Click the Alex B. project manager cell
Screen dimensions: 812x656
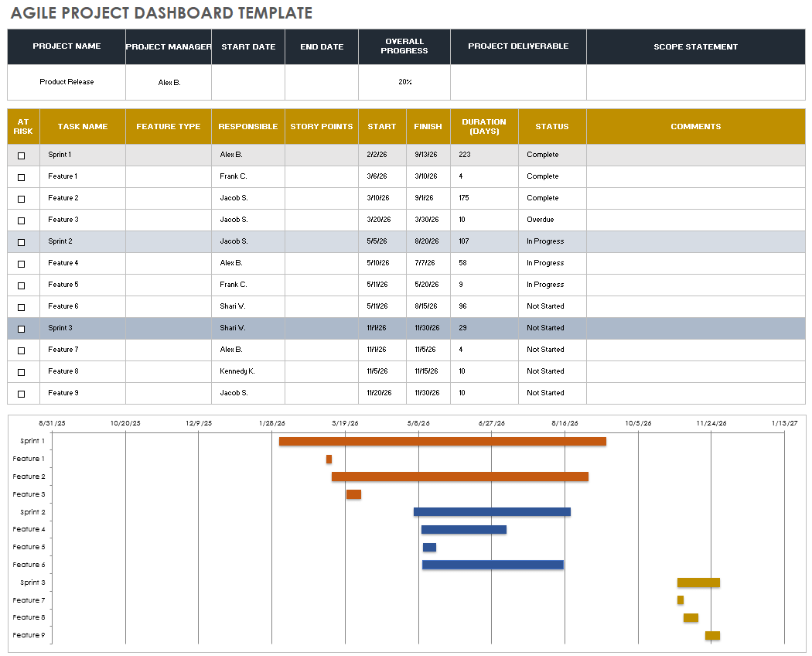pyautogui.click(x=168, y=82)
